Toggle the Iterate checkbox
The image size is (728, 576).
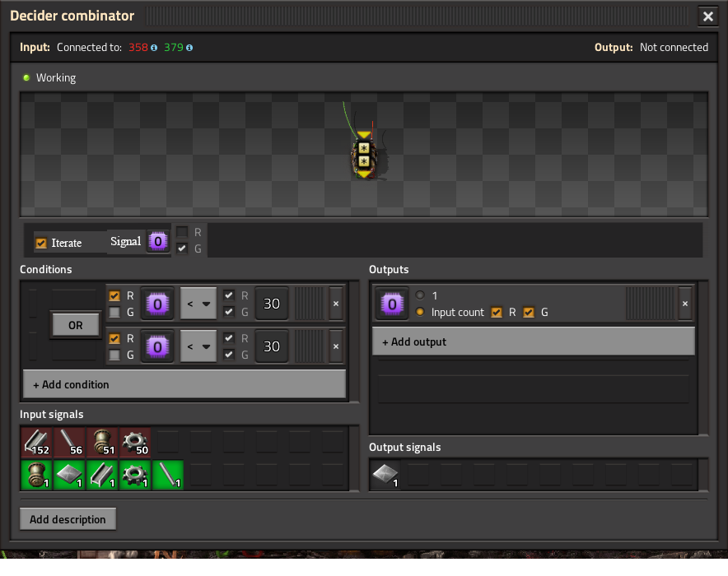41,243
